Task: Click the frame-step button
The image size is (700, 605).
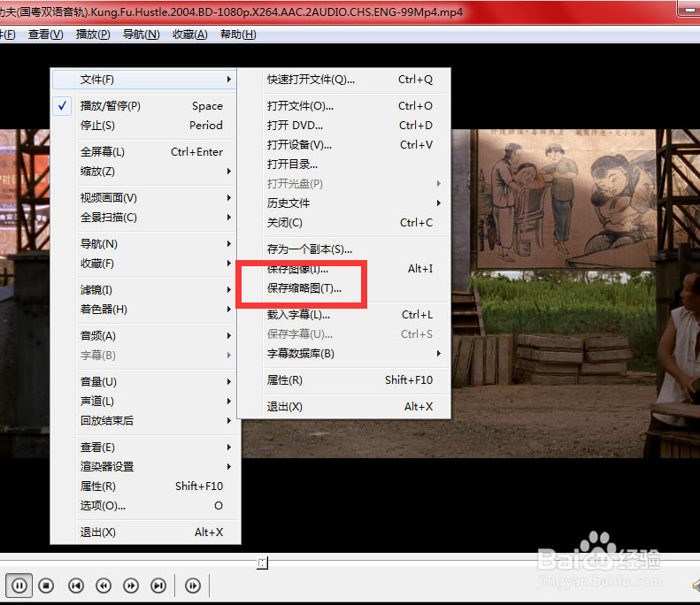Action: click(x=192, y=586)
